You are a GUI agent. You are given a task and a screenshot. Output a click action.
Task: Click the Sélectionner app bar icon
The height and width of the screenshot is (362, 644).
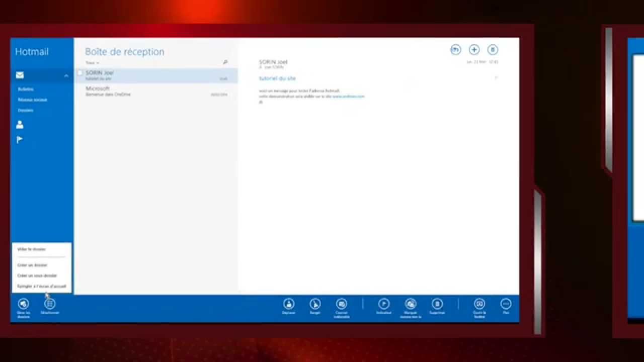pos(50,304)
